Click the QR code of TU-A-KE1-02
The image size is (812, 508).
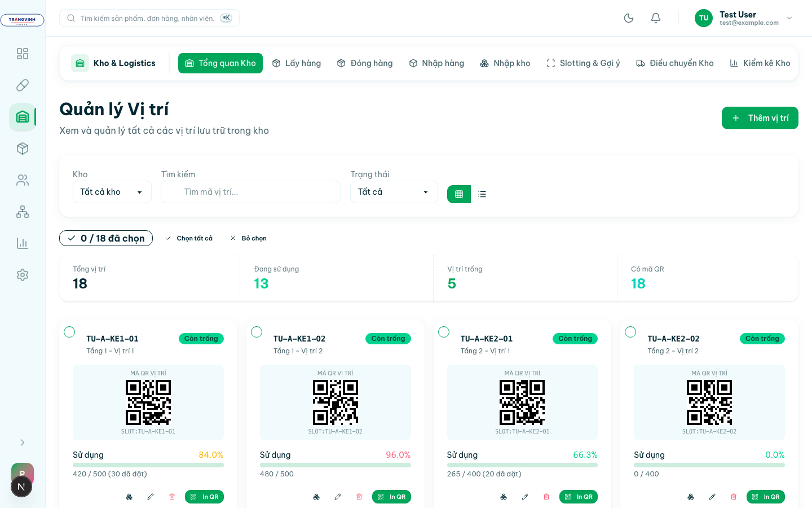click(336, 402)
